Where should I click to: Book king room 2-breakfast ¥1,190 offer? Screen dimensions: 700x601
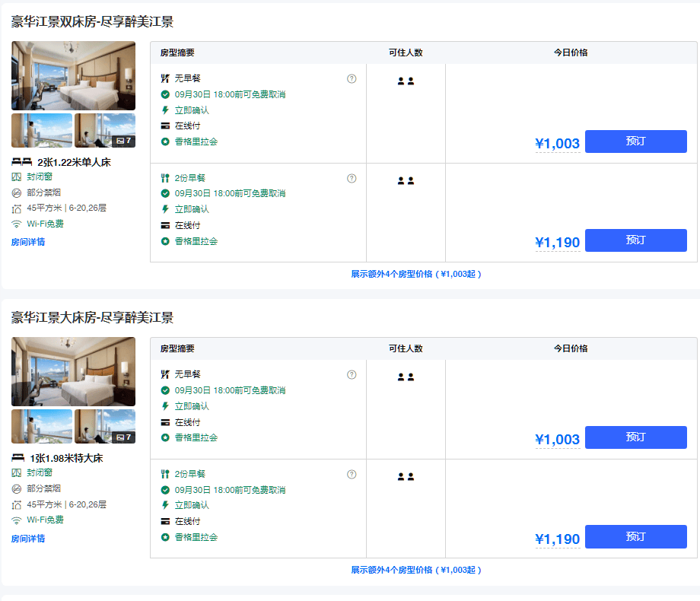(x=636, y=536)
